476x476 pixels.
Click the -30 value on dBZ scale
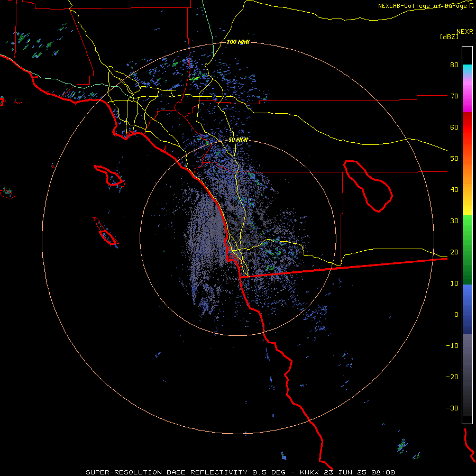click(x=452, y=408)
